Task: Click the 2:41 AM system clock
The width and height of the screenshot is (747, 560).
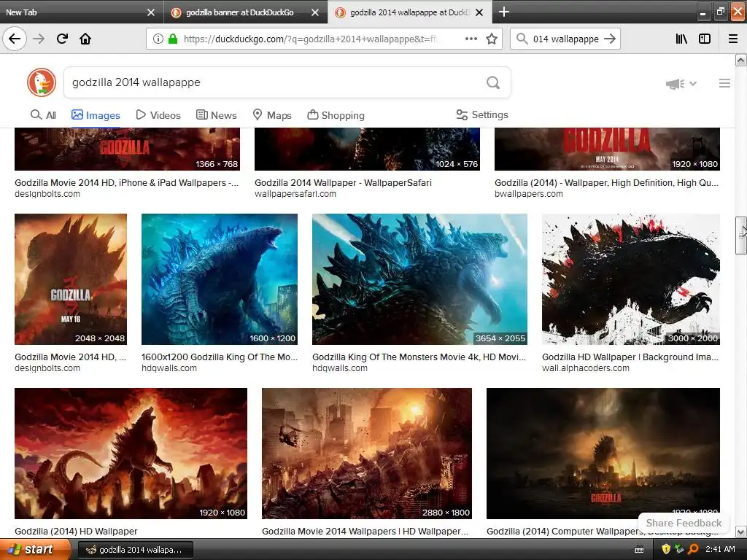Action: (x=720, y=549)
